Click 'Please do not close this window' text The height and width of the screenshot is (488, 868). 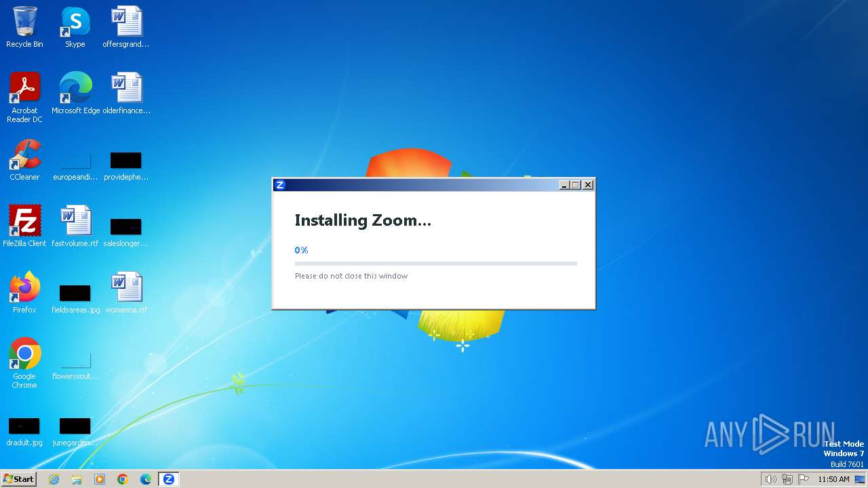(x=351, y=276)
